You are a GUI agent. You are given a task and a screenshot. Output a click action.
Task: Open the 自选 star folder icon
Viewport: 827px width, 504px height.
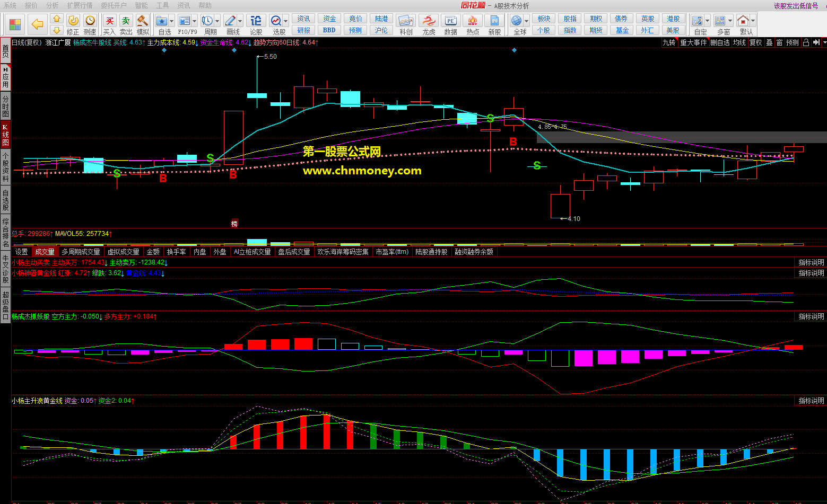click(x=162, y=21)
